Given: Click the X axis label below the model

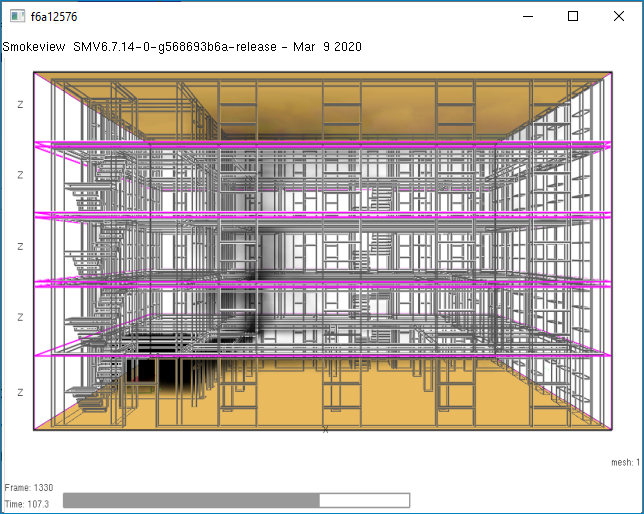Looking at the screenshot, I should pos(325,430).
